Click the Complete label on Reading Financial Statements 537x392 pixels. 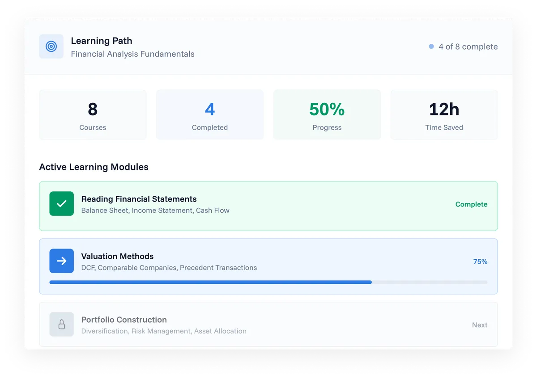tap(471, 204)
